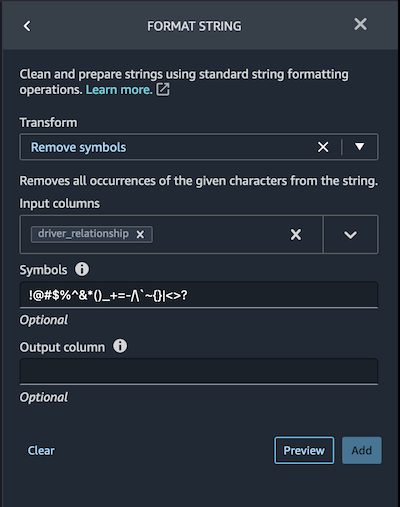
Task: Clear the Remove symbols transform selection
Action: (x=323, y=147)
